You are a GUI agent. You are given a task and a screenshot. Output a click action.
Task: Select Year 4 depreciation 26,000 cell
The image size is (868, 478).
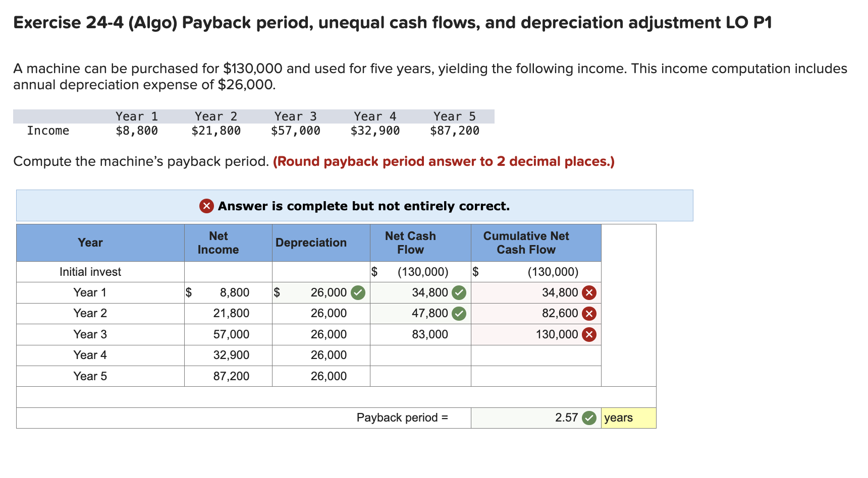coord(321,355)
